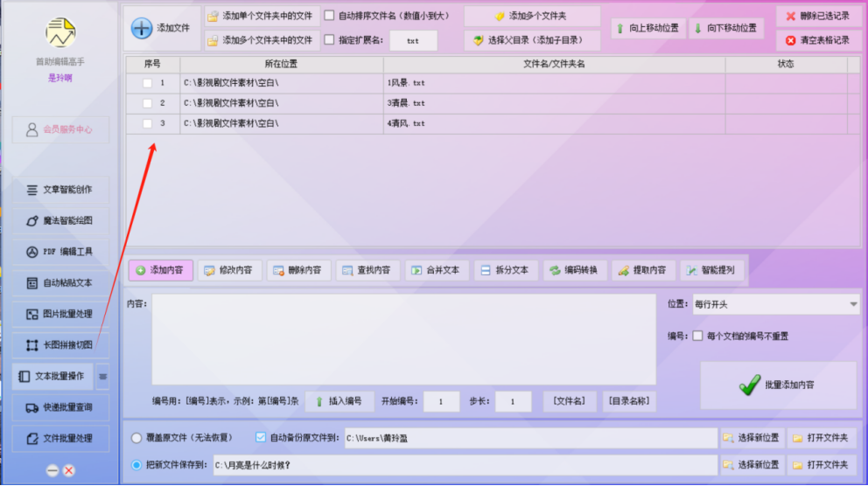This screenshot has height=486, width=868.
Task: Switch to 添加内容 tab
Action: (160, 270)
